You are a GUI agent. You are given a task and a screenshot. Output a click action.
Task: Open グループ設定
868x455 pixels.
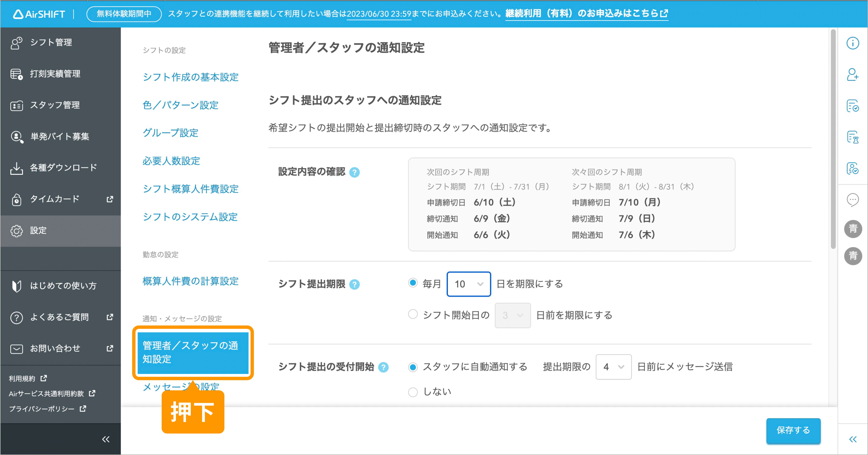171,133
